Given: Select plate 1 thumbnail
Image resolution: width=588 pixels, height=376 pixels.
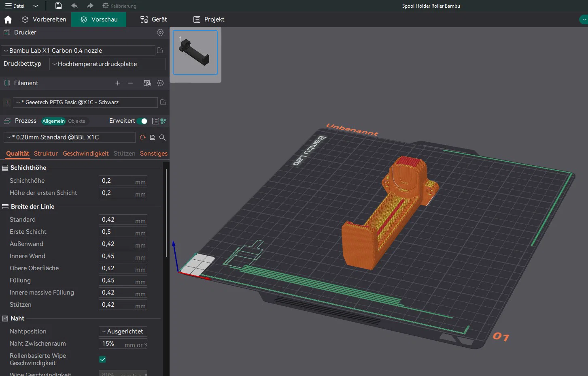Looking at the screenshot, I should pyautogui.click(x=195, y=53).
